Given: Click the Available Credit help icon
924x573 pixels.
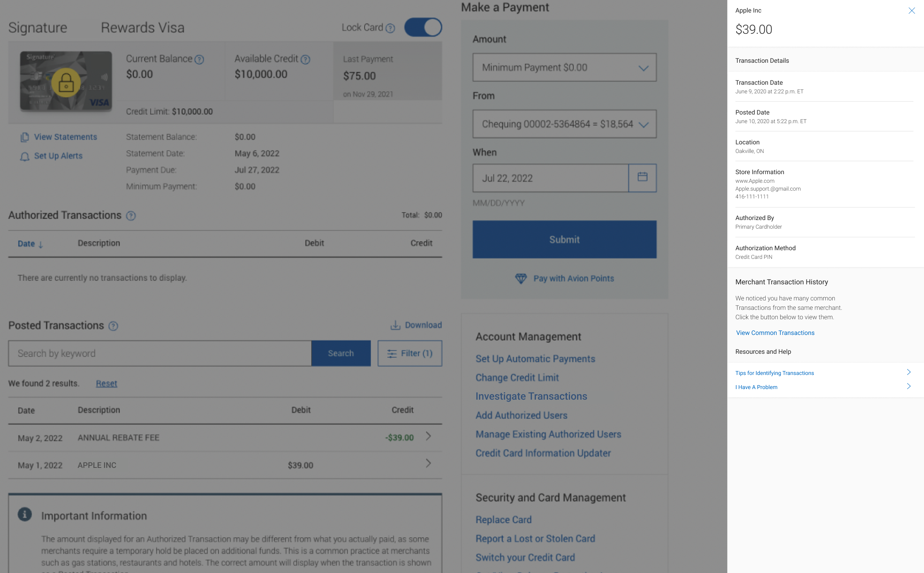Looking at the screenshot, I should coord(305,60).
